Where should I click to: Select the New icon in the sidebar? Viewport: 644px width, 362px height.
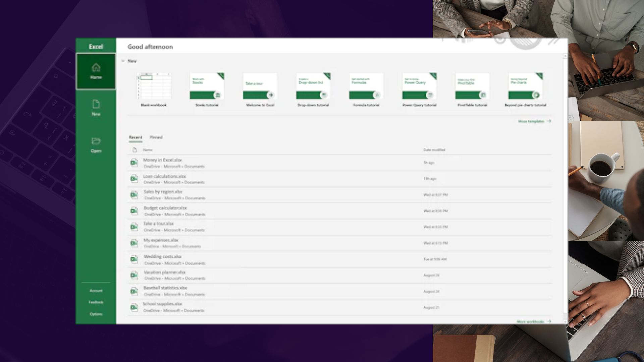coord(96,104)
